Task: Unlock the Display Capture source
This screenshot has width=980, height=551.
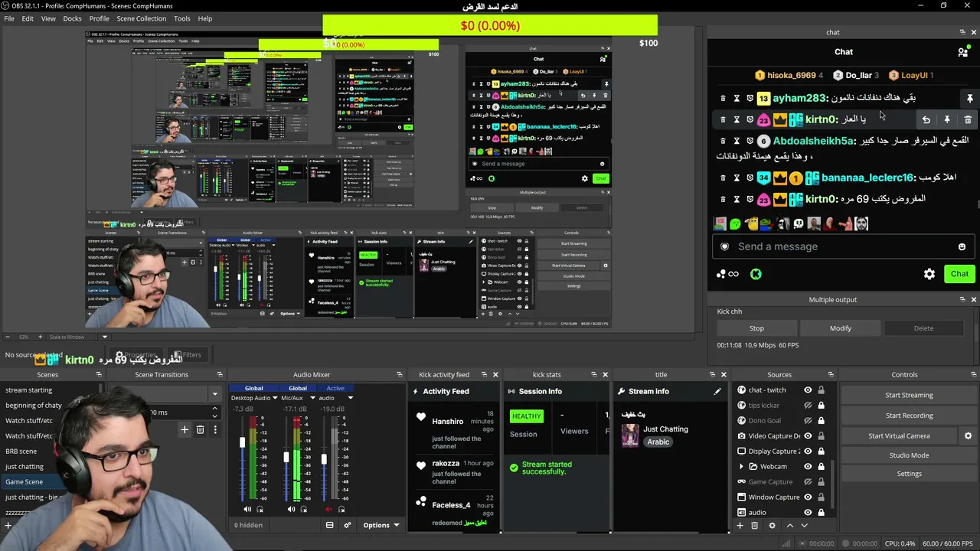Action: [822, 452]
